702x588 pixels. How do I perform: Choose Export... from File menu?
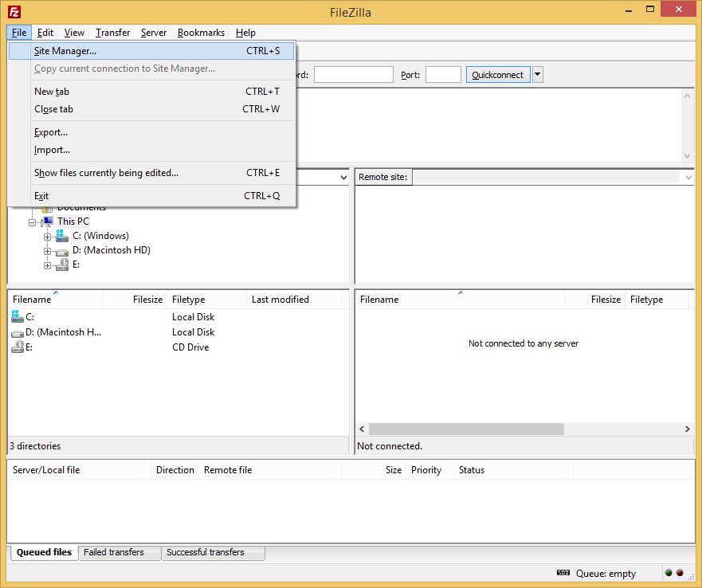click(x=151, y=132)
